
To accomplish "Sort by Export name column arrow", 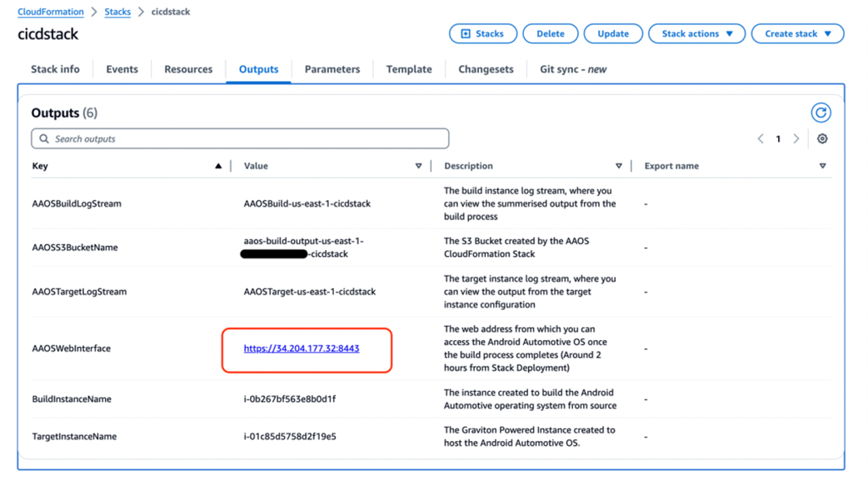I will pos(823,166).
